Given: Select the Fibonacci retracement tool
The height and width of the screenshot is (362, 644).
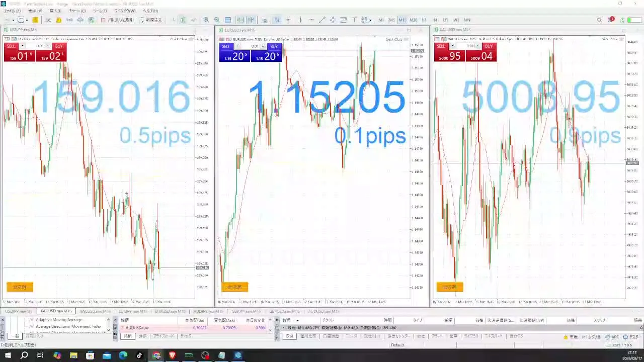Looking at the screenshot, I should (x=344, y=20).
